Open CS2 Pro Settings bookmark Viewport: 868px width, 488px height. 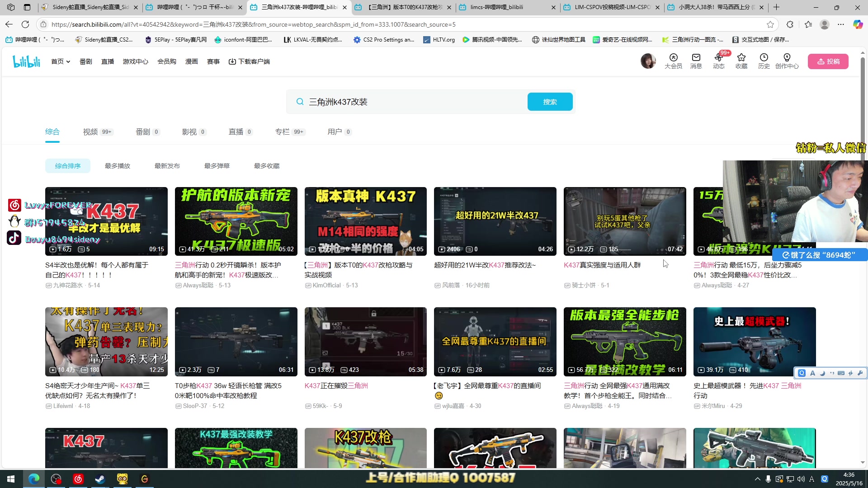point(384,40)
